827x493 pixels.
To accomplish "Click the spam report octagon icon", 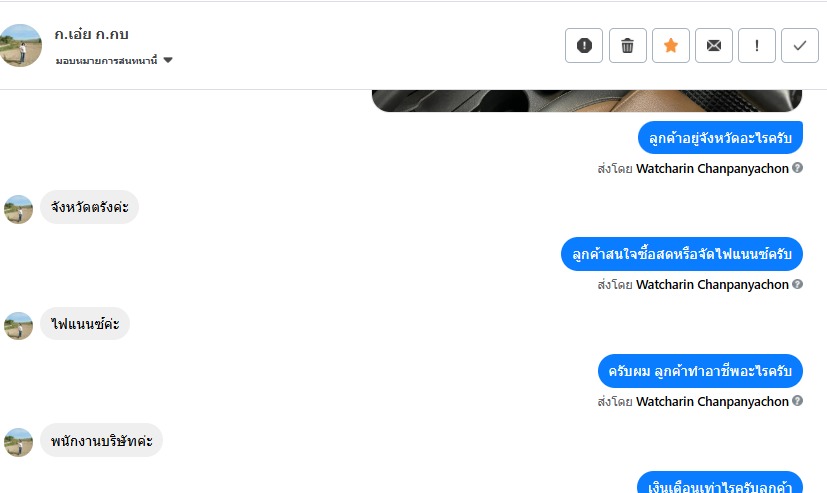I will (584, 45).
